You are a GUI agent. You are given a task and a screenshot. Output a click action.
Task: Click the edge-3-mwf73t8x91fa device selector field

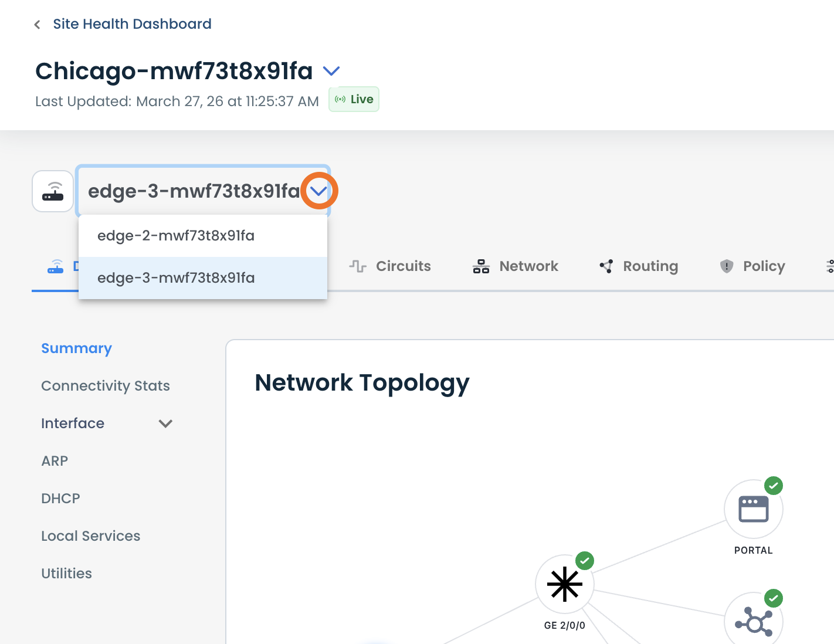(x=203, y=191)
